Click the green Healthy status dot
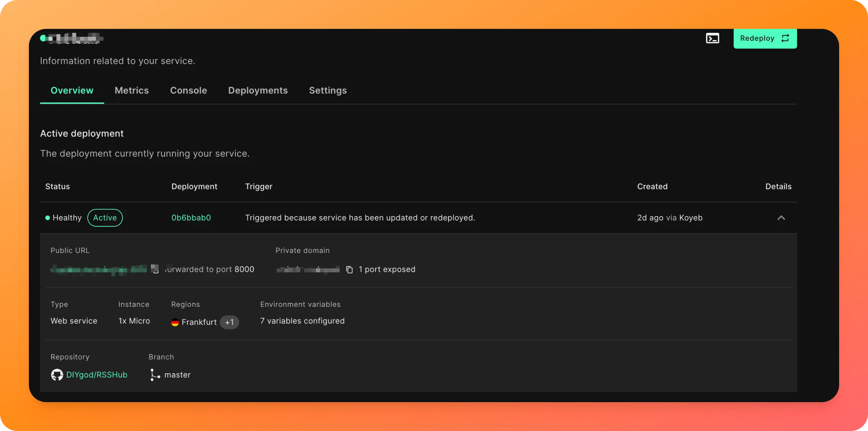 (47, 218)
